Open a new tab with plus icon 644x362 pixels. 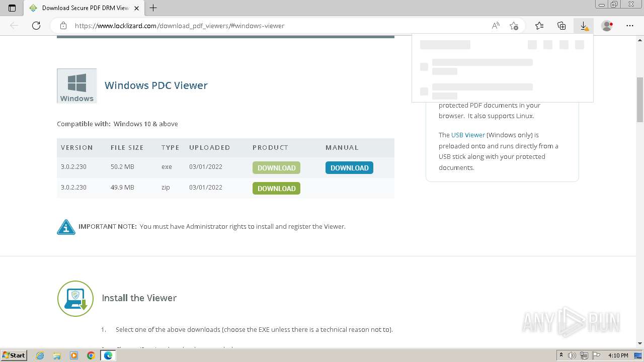[153, 8]
